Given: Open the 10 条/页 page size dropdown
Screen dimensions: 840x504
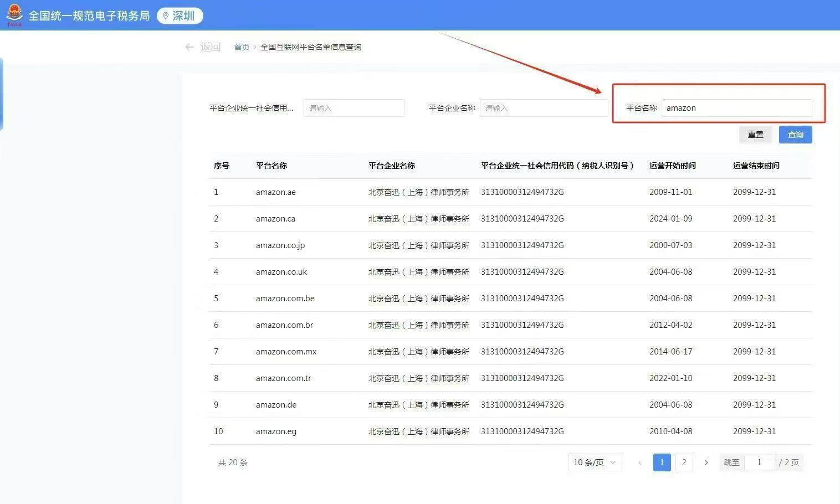Looking at the screenshot, I should (595, 462).
